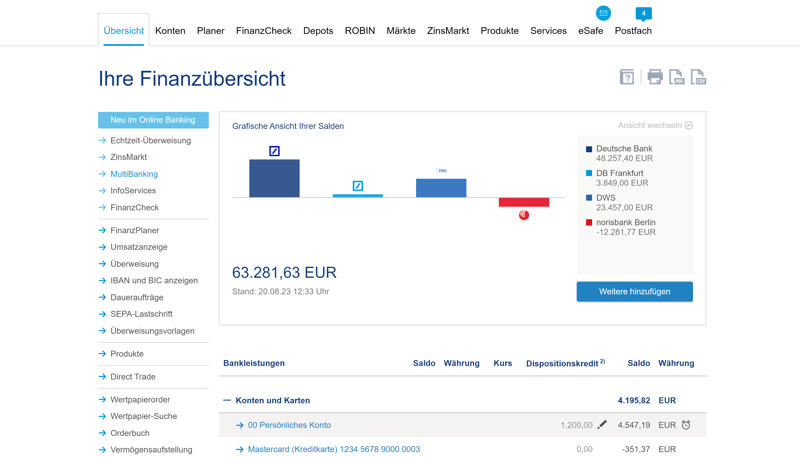
Task: Open the Postfach menu label
Action: point(633,31)
